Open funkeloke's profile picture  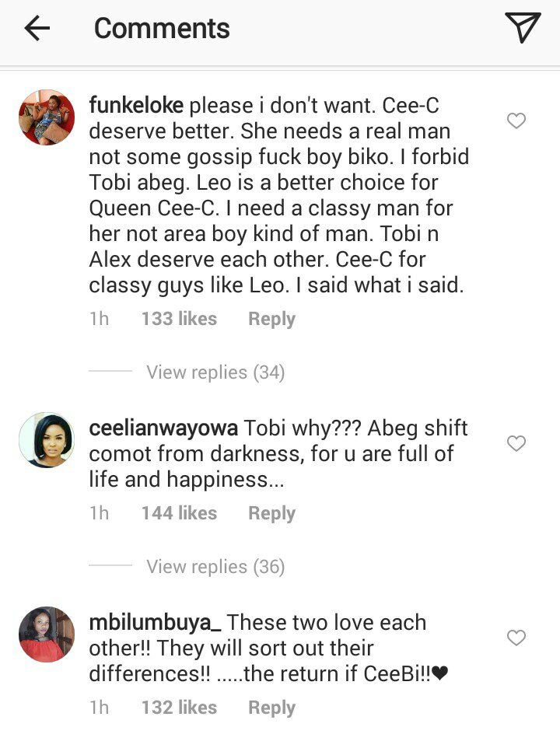click(x=47, y=117)
